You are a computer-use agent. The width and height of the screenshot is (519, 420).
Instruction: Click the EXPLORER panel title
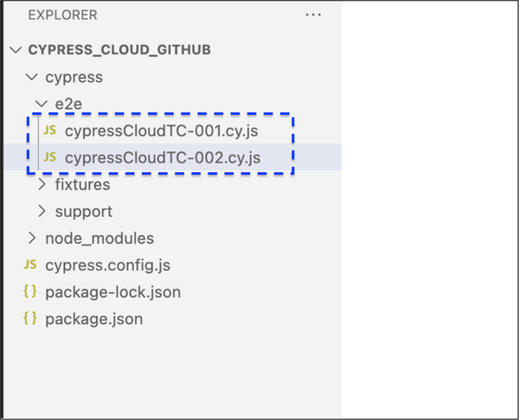pyautogui.click(x=62, y=16)
